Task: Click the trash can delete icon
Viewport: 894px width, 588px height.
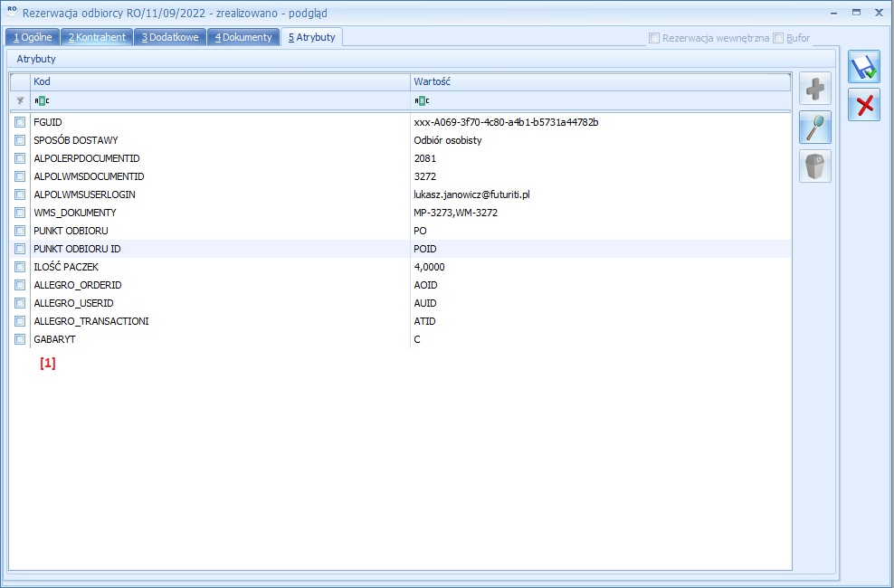Action: coord(814,166)
